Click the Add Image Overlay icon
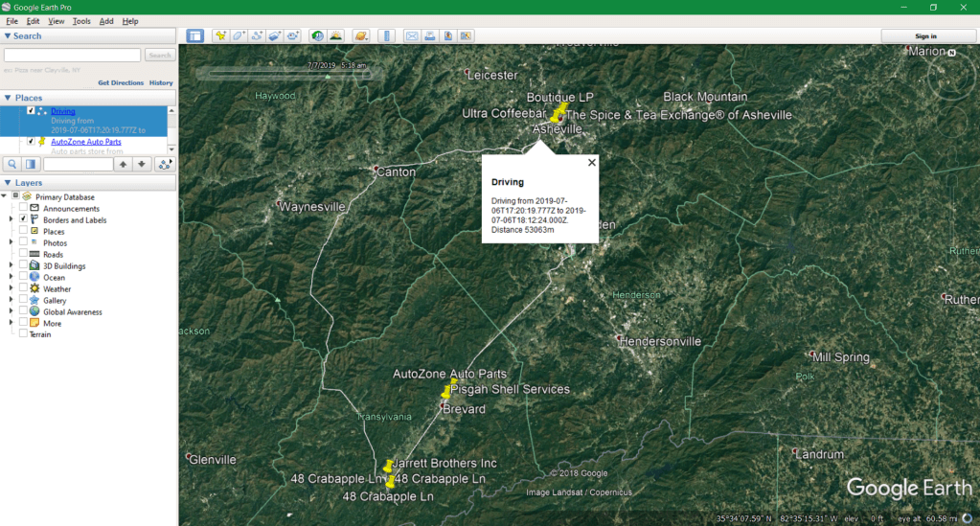The width and height of the screenshot is (980, 526). (x=274, y=36)
